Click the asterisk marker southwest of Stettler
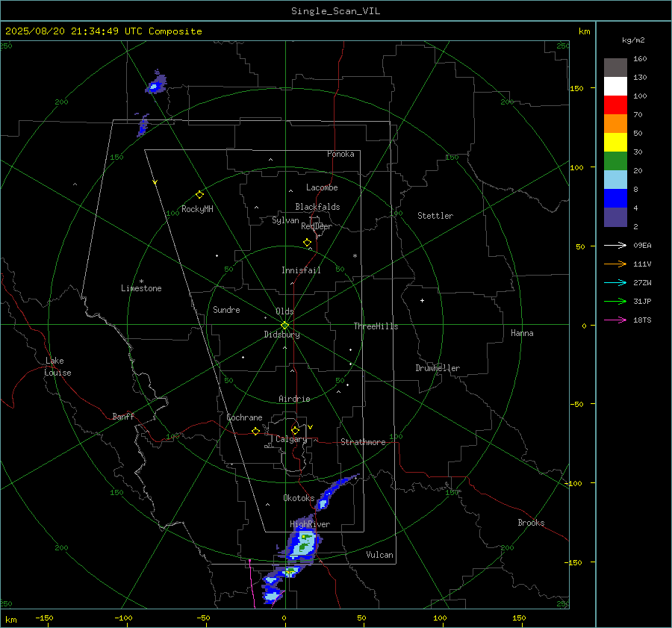The width and height of the screenshot is (672, 628). coord(355,256)
